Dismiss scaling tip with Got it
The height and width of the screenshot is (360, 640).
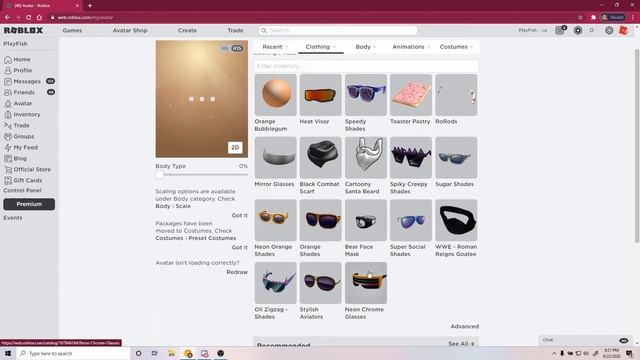click(240, 216)
